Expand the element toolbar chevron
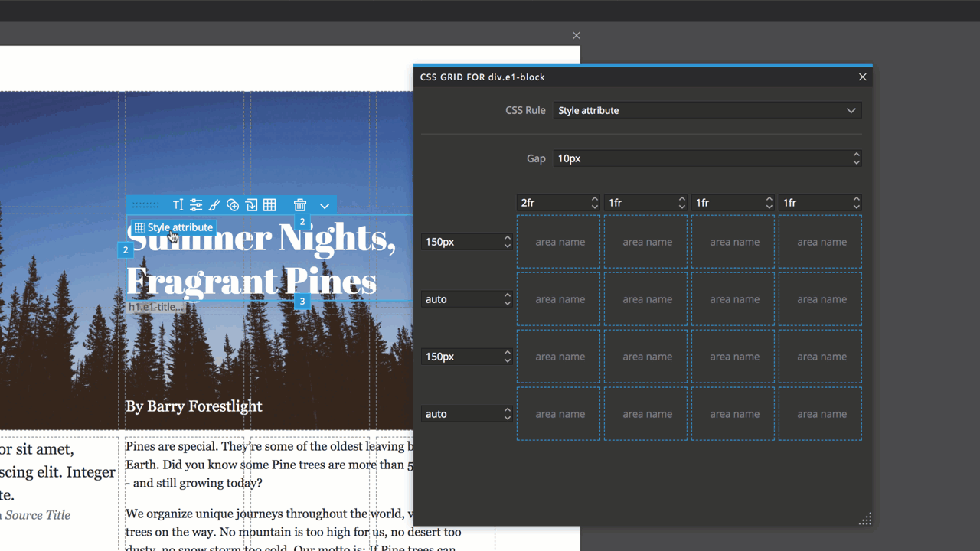 click(324, 205)
